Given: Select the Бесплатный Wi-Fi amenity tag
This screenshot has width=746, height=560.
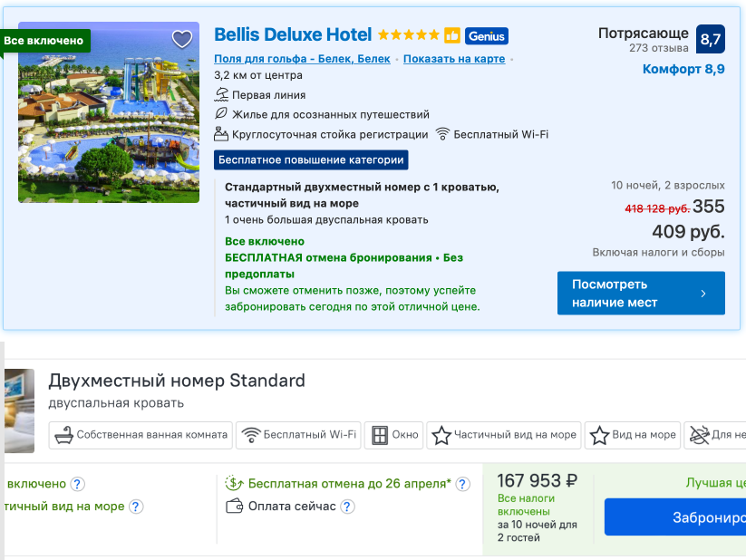Looking at the screenshot, I should point(298,435).
